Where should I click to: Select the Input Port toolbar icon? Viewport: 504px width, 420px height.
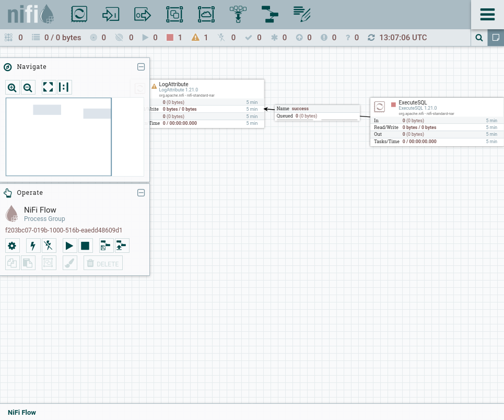pos(111,15)
